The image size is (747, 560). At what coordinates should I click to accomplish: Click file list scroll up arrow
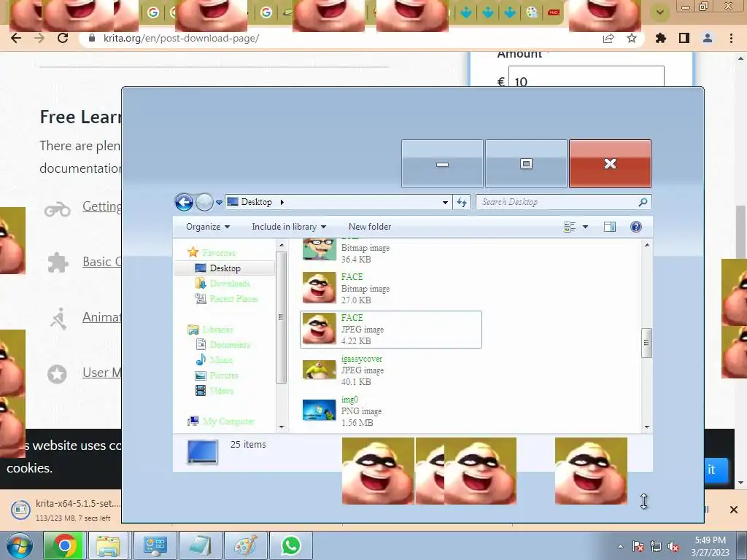pyautogui.click(x=646, y=245)
